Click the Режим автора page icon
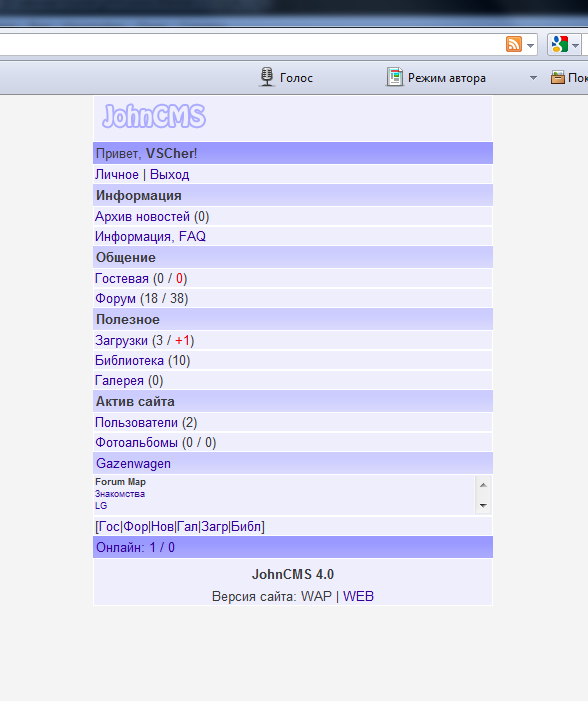This screenshot has height=701, width=588. (394, 77)
